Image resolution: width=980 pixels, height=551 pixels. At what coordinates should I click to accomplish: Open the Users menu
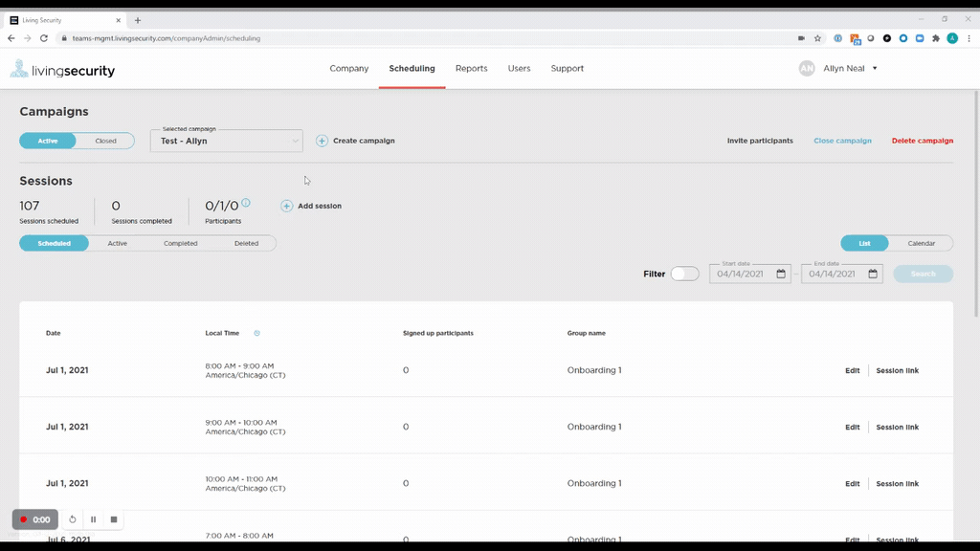click(x=519, y=68)
